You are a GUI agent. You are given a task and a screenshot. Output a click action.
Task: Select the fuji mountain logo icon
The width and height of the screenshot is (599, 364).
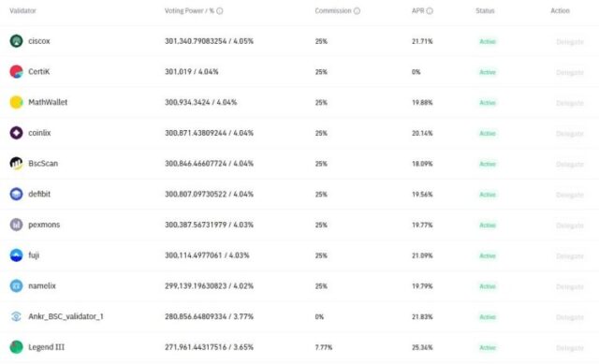click(16, 255)
